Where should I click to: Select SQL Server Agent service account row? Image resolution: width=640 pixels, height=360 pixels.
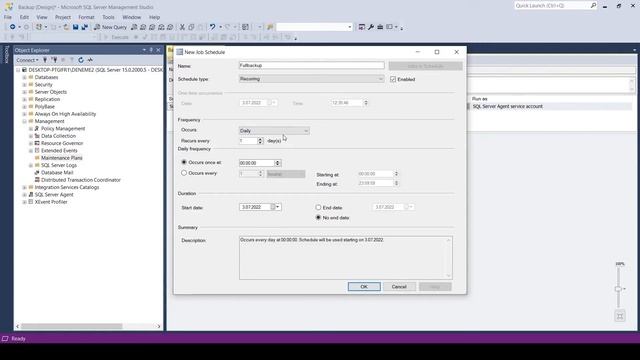[507, 106]
